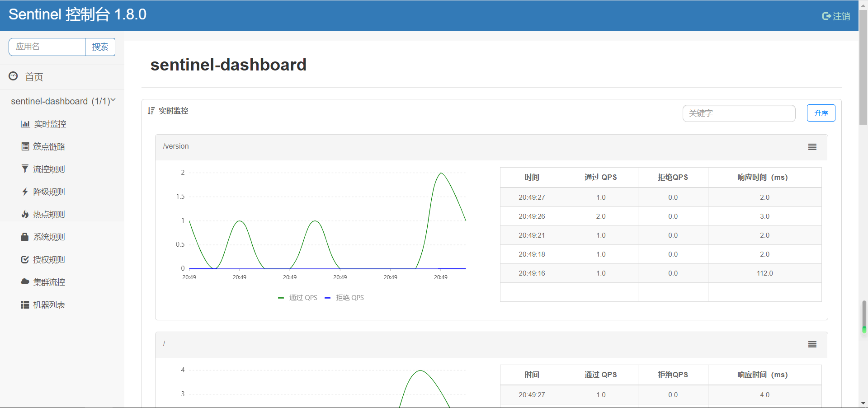Toggle 通过 QPS legend series
The image size is (868, 408).
click(298, 297)
